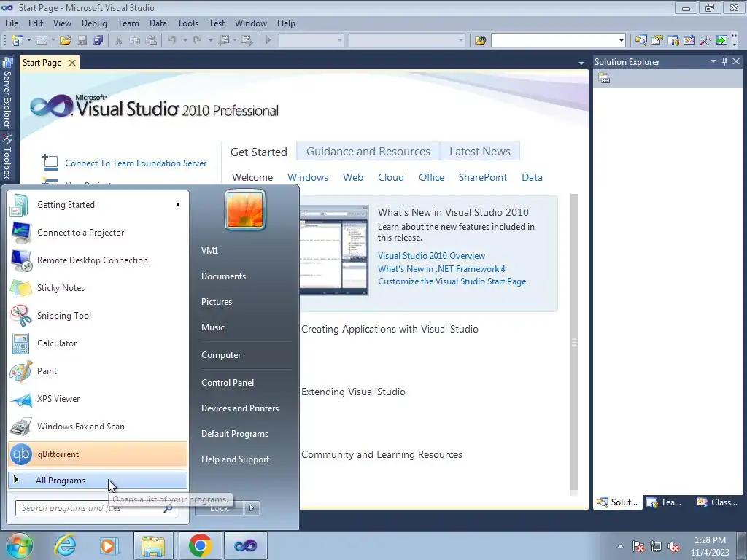Select the Class View bottom tab
This screenshot has width=747, height=560.
coord(717,502)
